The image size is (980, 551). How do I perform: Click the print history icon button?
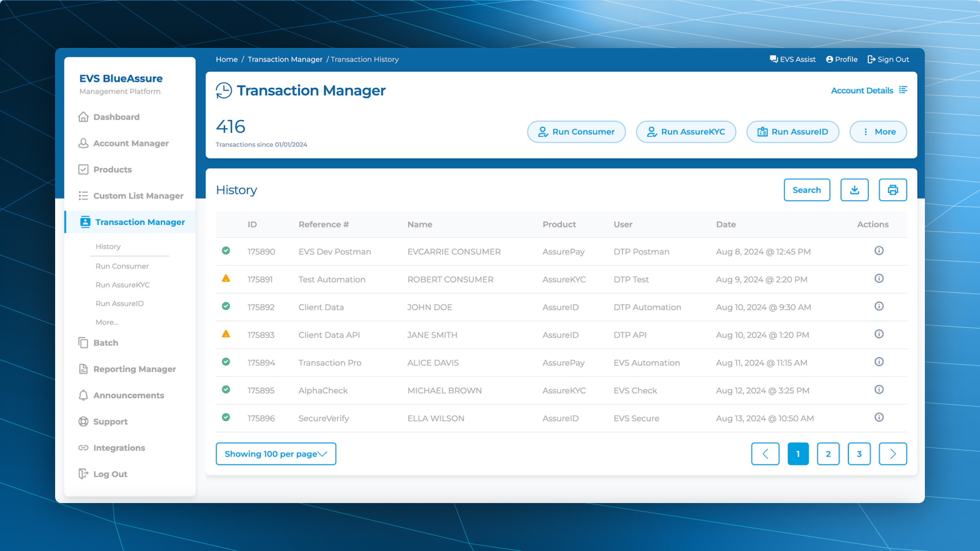tap(892, 190)
